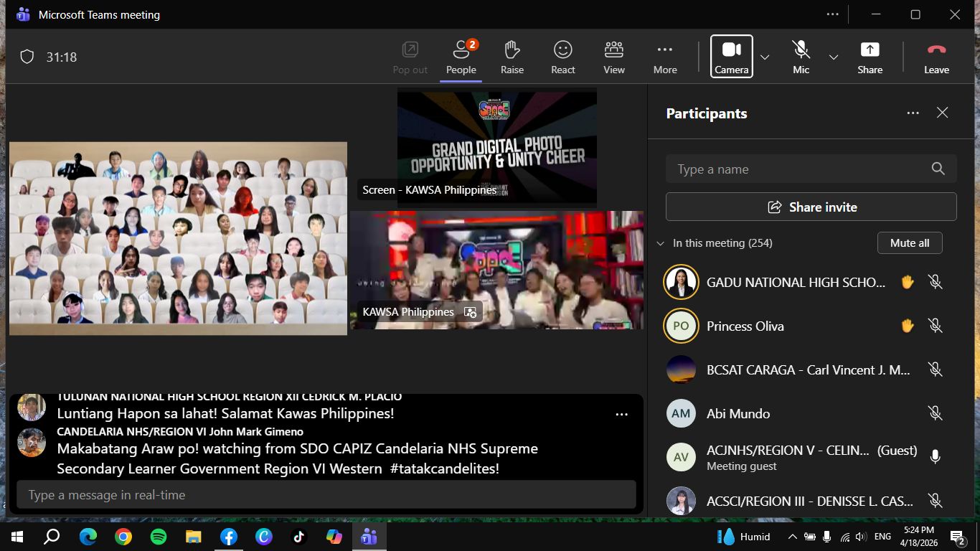
Task: Click the Share screen button
Action: 870,57
